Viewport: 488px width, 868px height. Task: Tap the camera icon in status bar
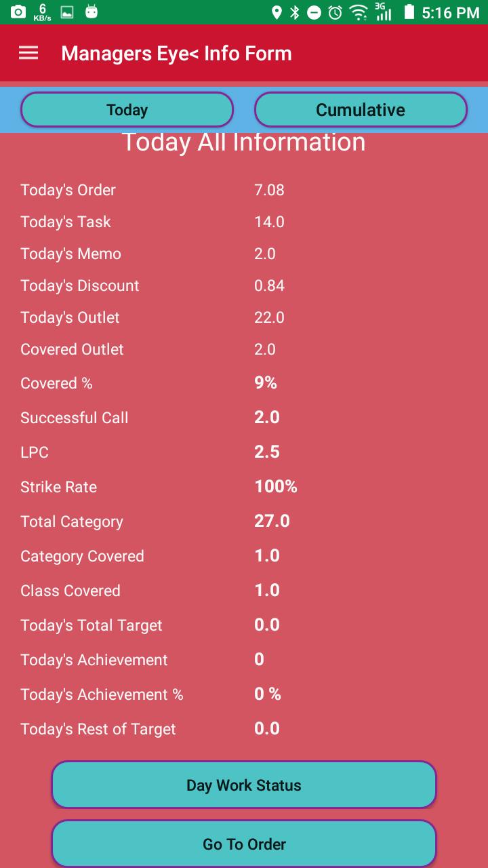[18, 12]
